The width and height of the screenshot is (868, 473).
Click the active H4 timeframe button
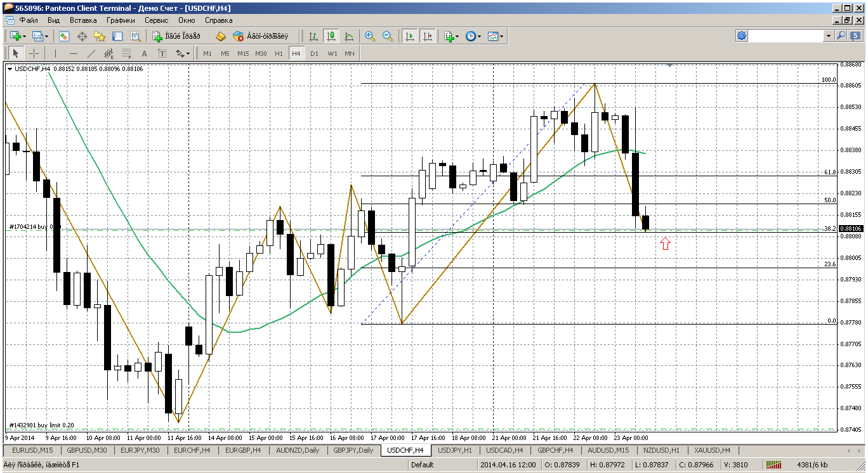[296, 53]
